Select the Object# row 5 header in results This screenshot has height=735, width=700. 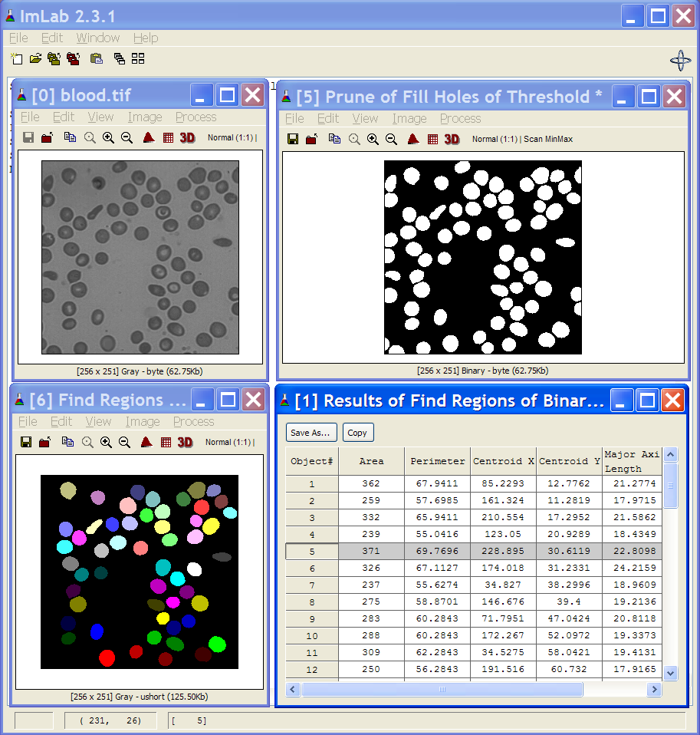pos(312,551)
